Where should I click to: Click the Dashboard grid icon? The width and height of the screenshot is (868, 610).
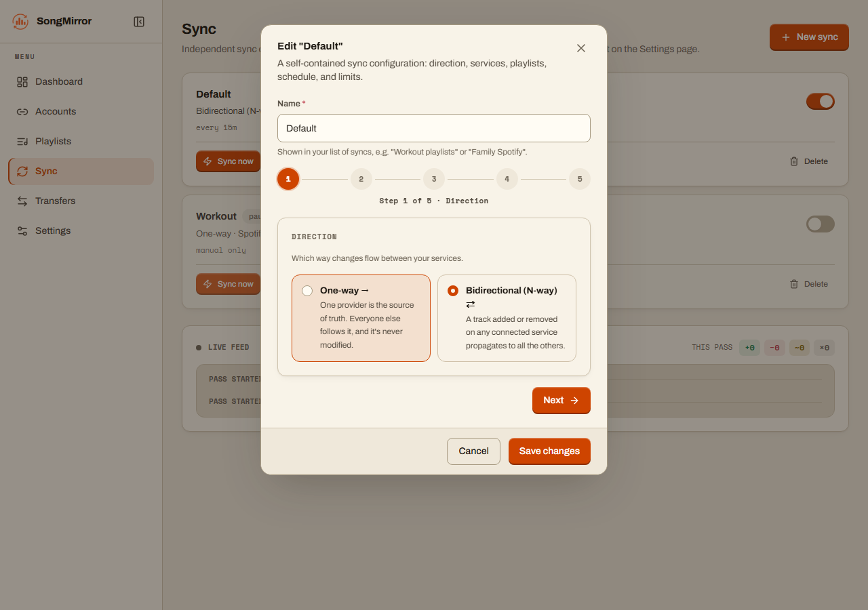click(22, 81)
